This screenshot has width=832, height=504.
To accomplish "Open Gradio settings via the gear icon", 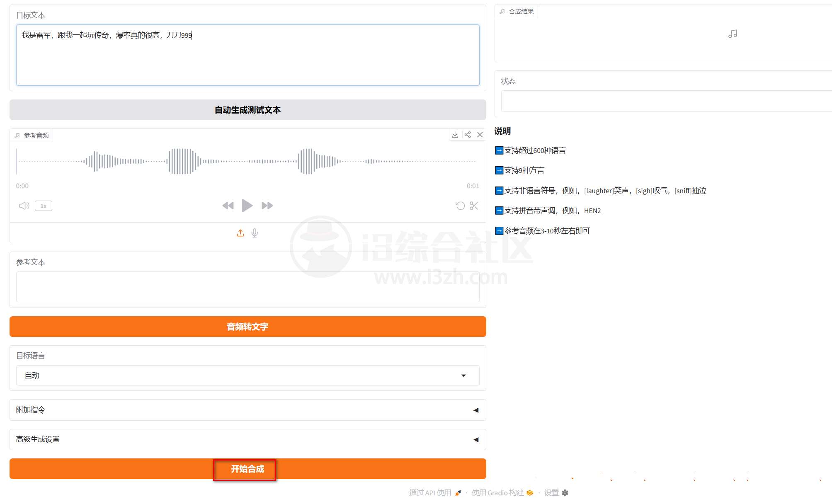I will (565, 493).
